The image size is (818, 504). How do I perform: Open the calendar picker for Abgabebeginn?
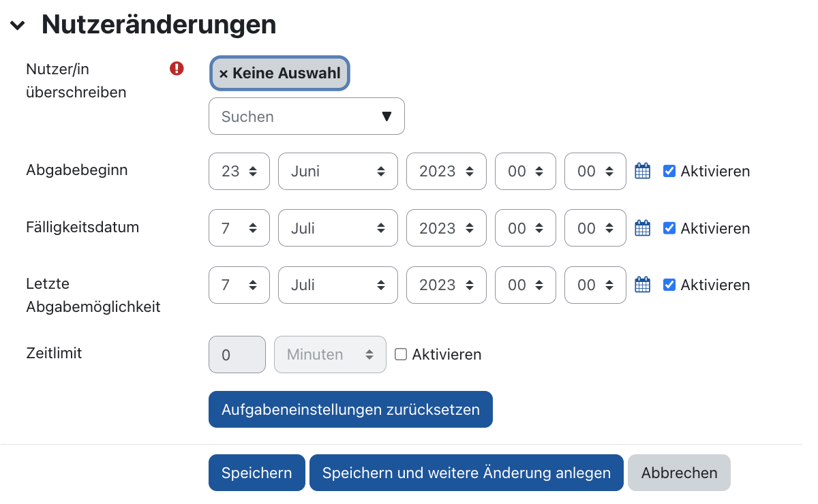pyautogui.click(x=641, y=171)
